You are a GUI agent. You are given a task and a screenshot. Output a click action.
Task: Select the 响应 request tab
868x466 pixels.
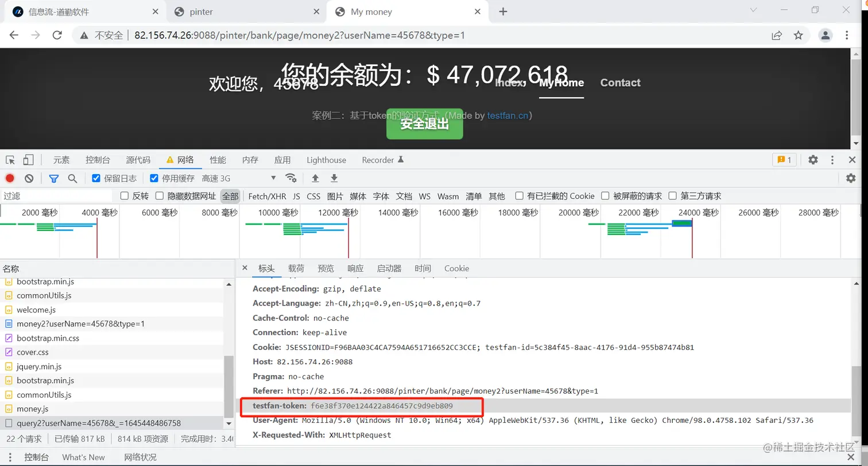[355, 268]
